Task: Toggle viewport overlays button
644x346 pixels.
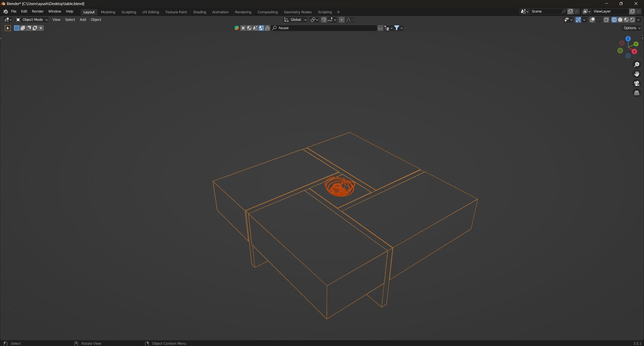Action: pos(592,20)
